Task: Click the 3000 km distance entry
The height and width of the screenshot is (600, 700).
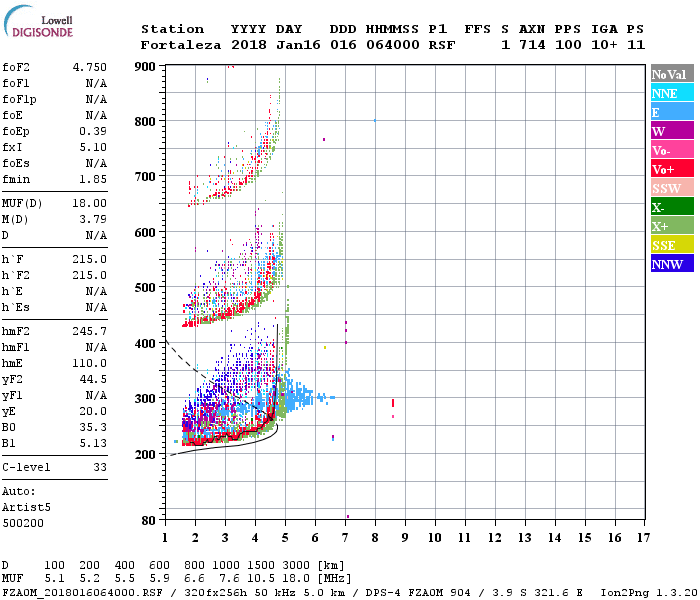Action: (x=296, y=565)
